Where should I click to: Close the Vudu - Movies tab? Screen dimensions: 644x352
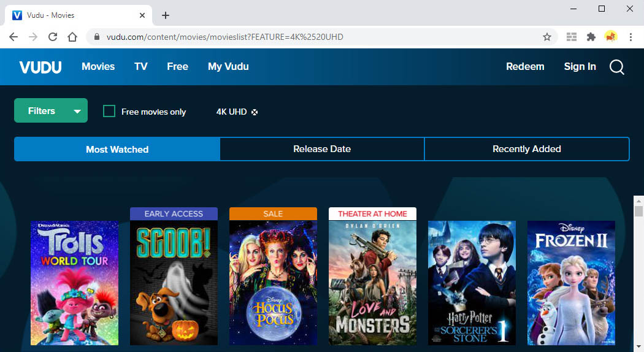(x=142, y=15)
